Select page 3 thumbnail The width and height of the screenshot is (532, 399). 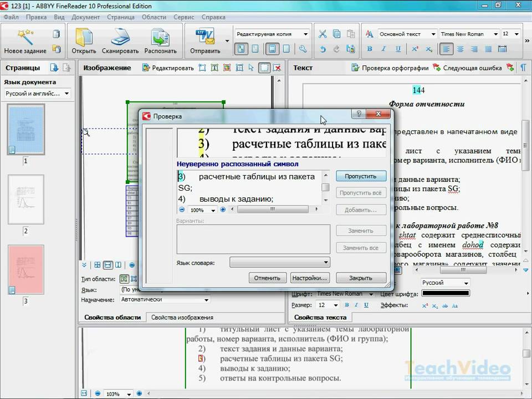26,270
